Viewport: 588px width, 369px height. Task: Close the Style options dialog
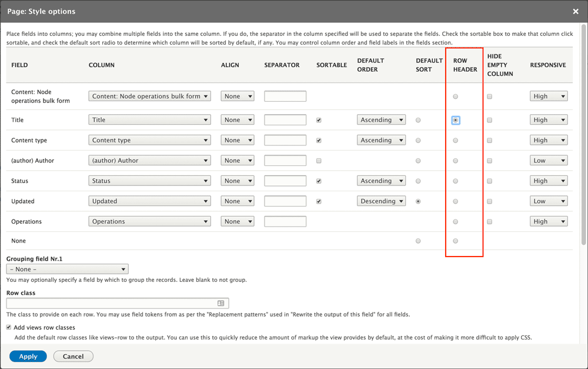[575, 11]
